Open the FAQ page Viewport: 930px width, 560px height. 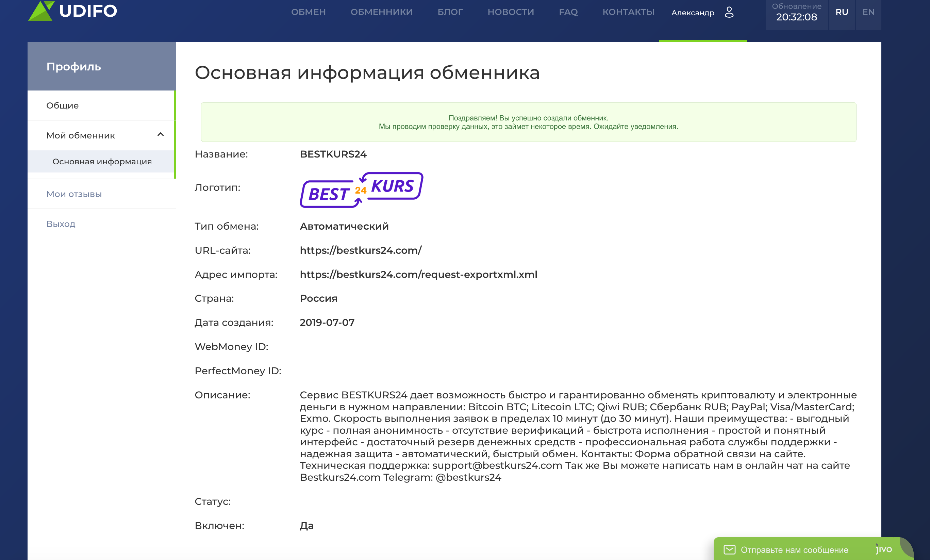click(568, 12)
